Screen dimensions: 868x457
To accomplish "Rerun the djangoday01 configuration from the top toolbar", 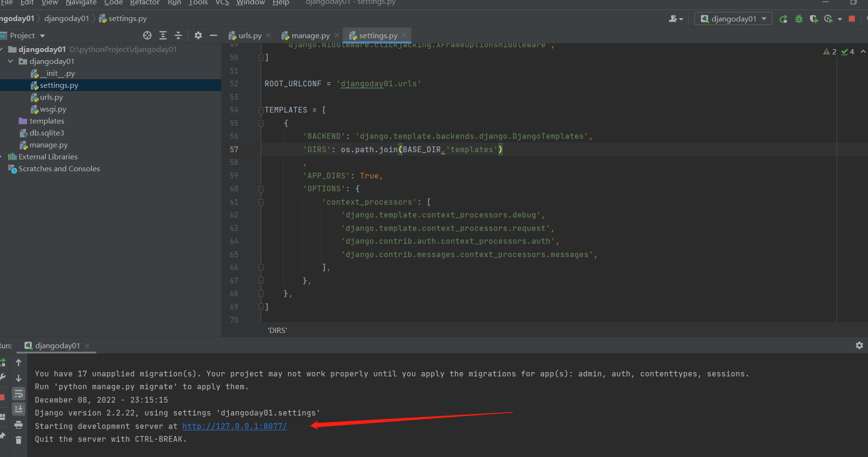I will click(783, 19).
